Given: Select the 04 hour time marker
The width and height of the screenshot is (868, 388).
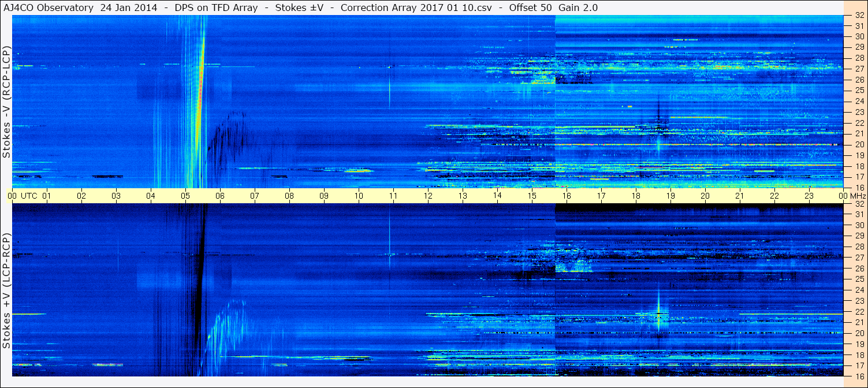Looking at the screenshot, I should pyautogui.click(x=151, y=196).
